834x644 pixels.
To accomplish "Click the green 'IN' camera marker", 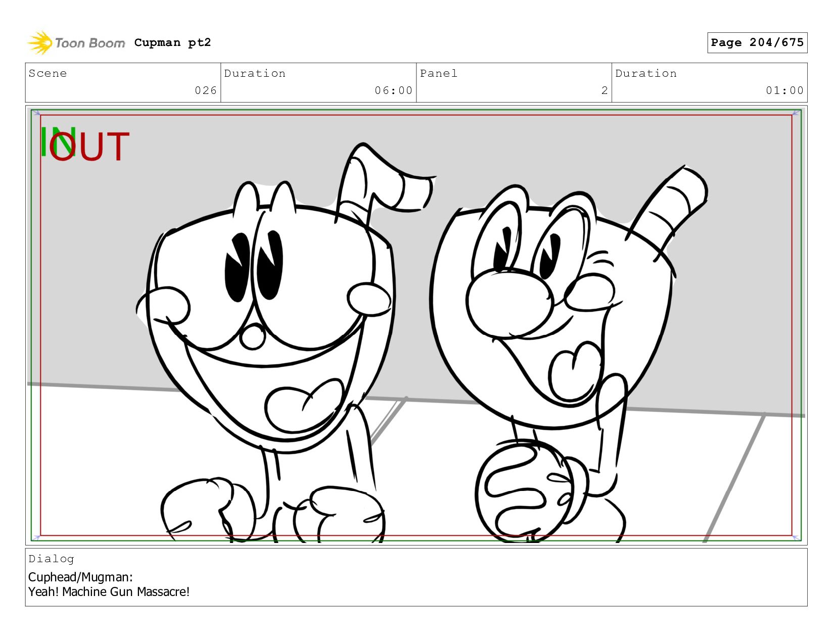I will coord(58,141).
